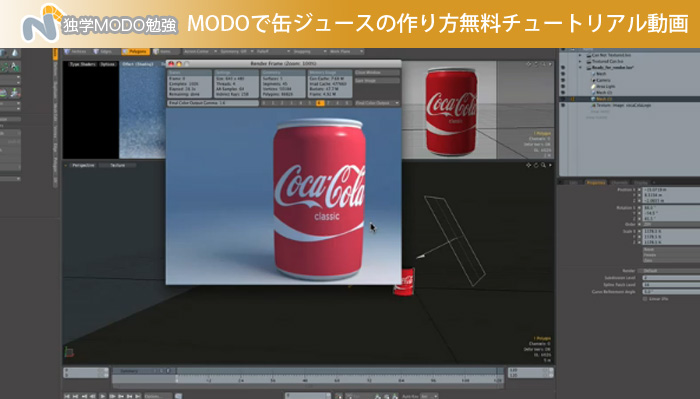700x399 pixels.
Task: Switch to Edges selection mode
Action: coord(104,52)
